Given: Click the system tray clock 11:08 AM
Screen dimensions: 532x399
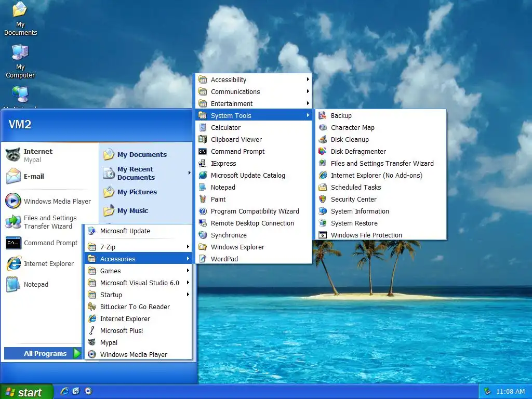Looking at the screenshot, I should coord(510,392).
